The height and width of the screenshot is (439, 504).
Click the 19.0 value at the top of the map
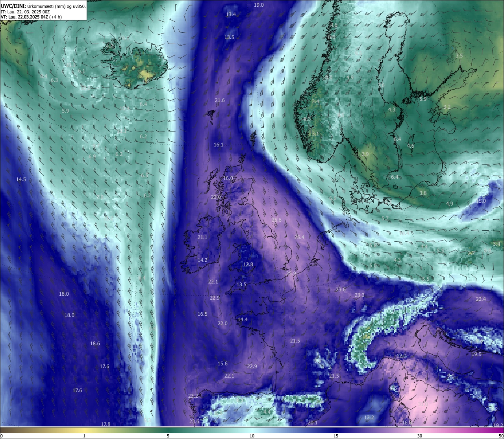pyautogui.click(x=259, y=5)
